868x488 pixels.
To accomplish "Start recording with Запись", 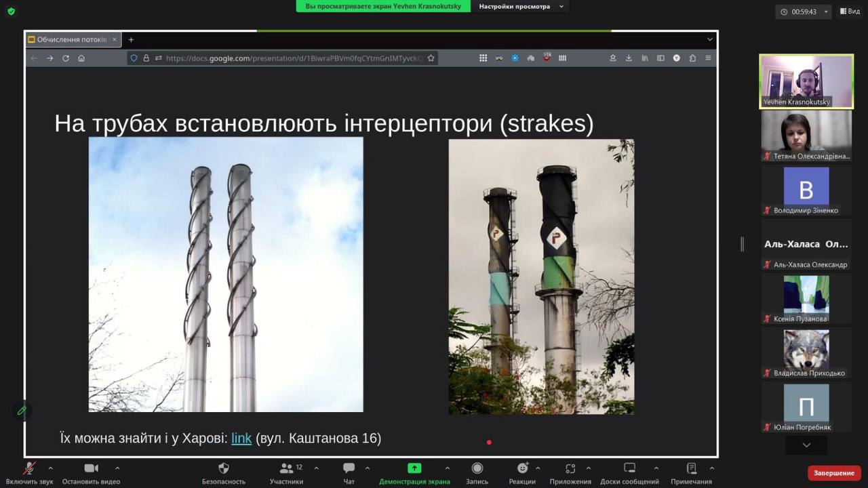I will point(477,472).
